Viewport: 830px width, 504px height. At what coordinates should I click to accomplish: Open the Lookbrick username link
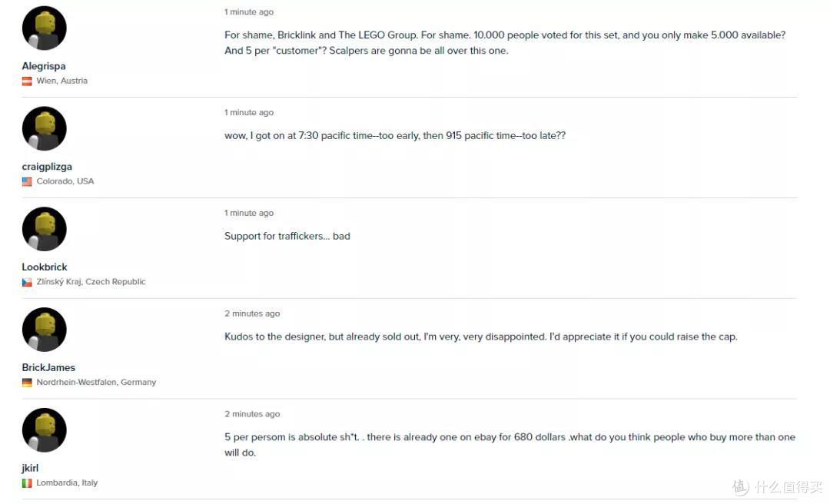coord(45,267)
